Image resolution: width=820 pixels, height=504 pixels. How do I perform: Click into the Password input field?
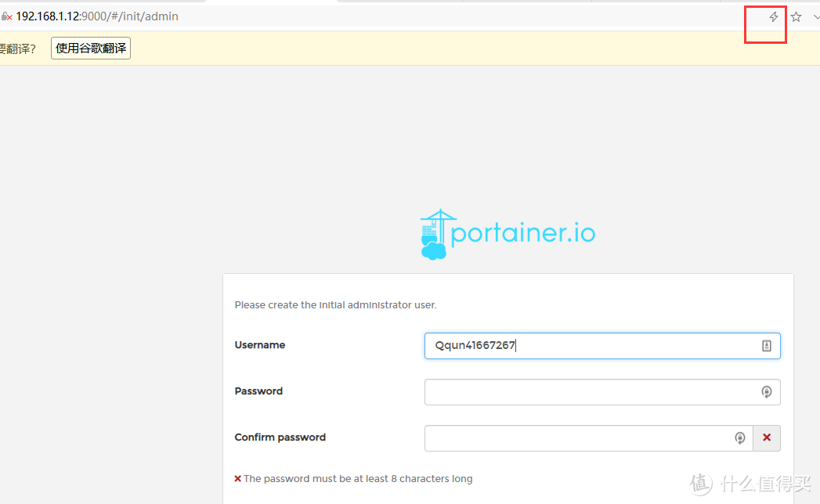click(x=587, y=392)
